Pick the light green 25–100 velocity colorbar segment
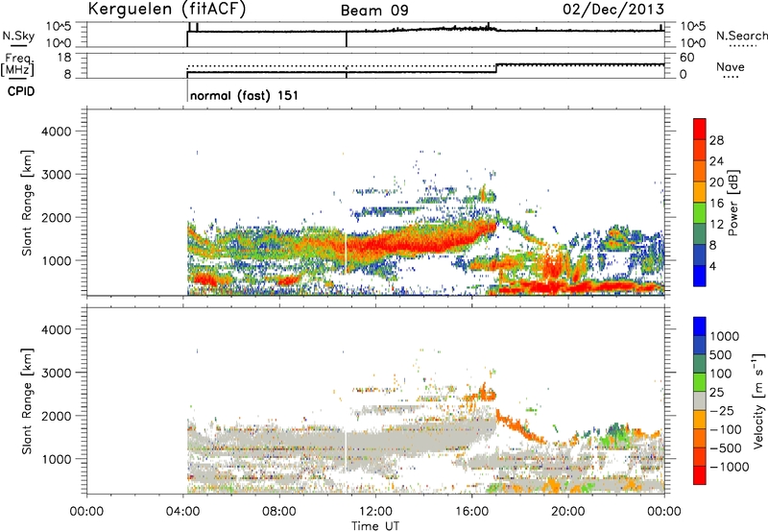Viewport: 768px width, 532px height. (x=700, y=382)
